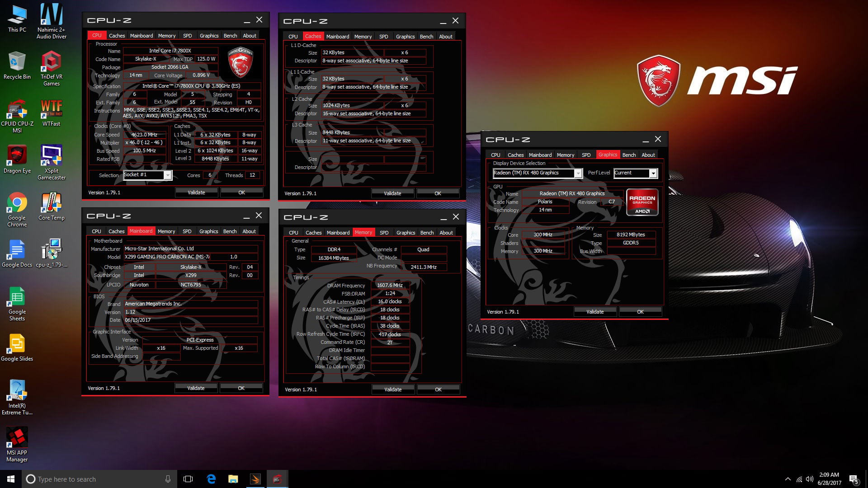
Task: Open MSI APP Manager desktop icon
Action: click(17, 438)
